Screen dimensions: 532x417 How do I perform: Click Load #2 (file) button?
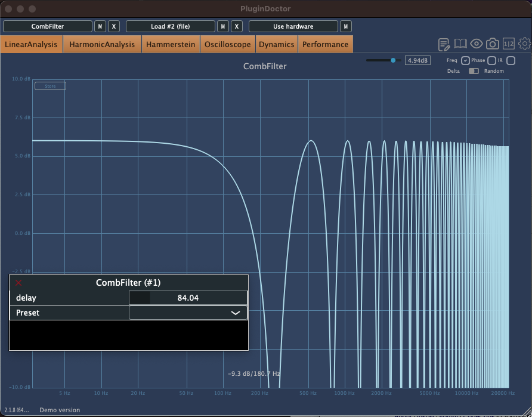click(171, 26)
